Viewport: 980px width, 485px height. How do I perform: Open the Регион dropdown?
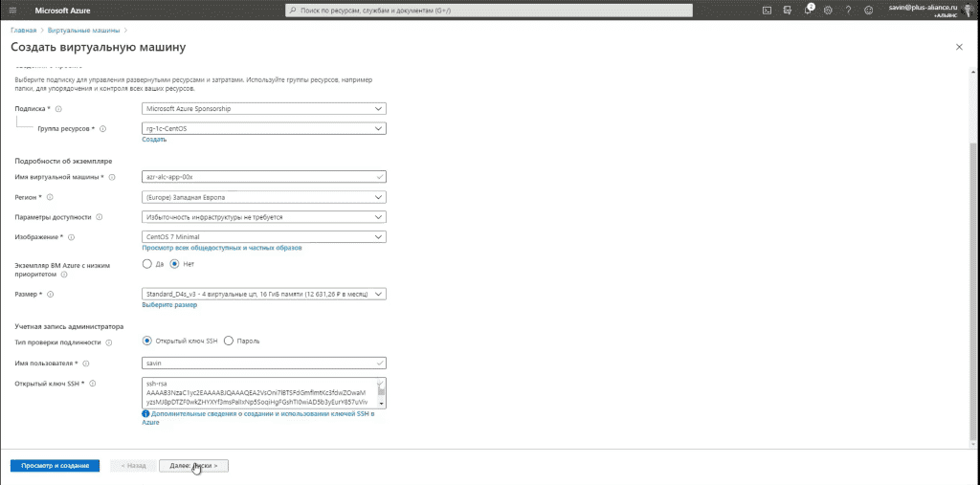tap(264, 197)
